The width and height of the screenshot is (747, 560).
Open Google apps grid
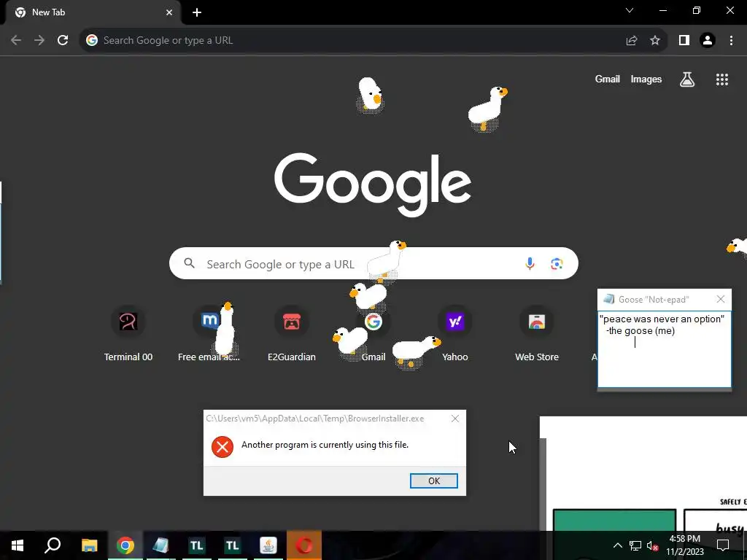pyautogui.click(x=721, y=79)
